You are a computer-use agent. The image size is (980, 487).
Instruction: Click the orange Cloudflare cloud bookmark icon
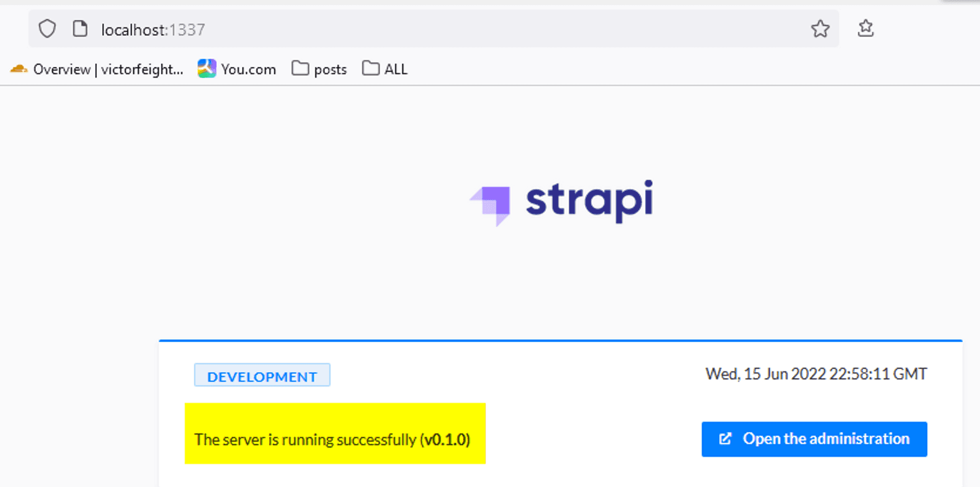(19, 69)
